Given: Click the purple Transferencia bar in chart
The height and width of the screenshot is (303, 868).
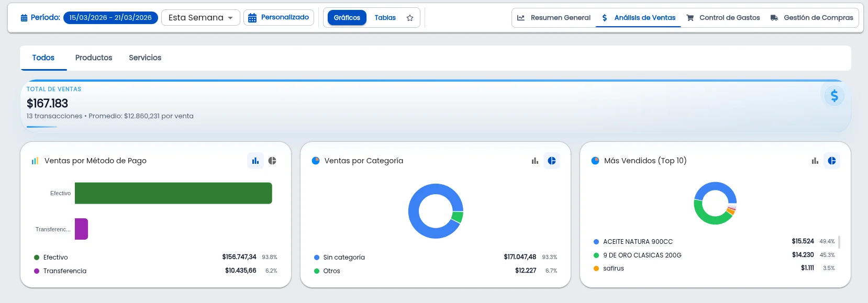Looking at the screenshot, I should [x=81, y=229].
